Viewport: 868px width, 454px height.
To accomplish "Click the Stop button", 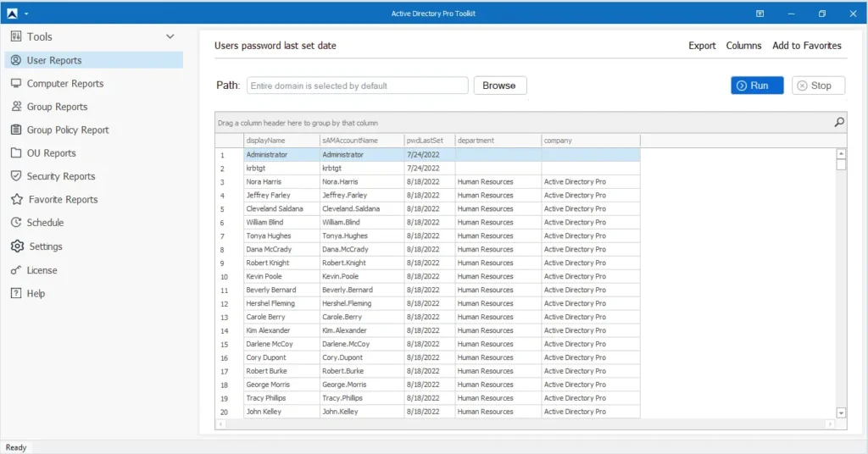I will tap(818, 86).
